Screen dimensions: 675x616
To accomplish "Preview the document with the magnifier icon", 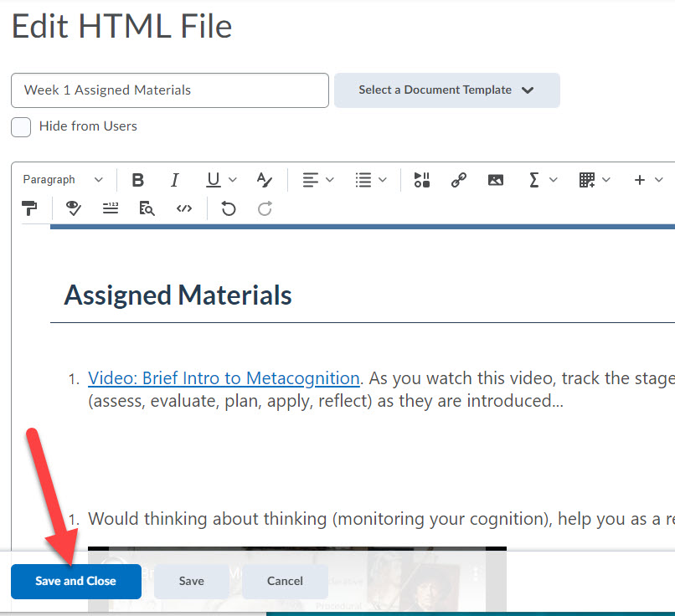I will click(x=147, y=208).
